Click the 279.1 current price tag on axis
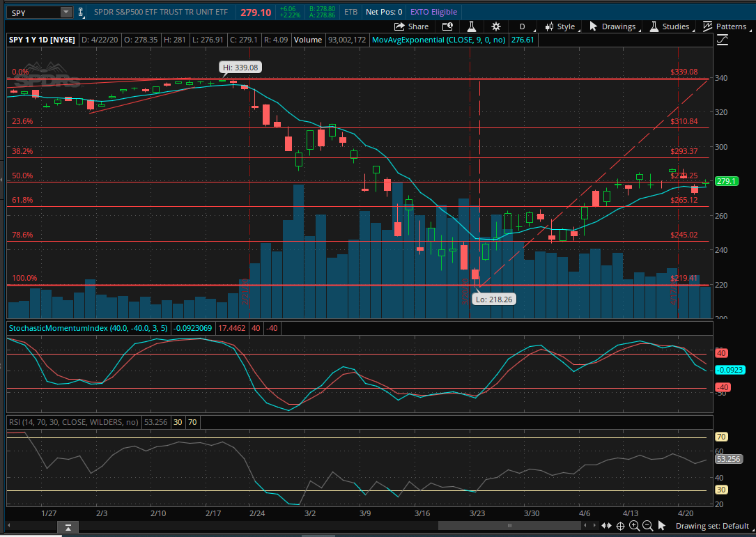This screenshot has width=756, height=537. point(727,181)
